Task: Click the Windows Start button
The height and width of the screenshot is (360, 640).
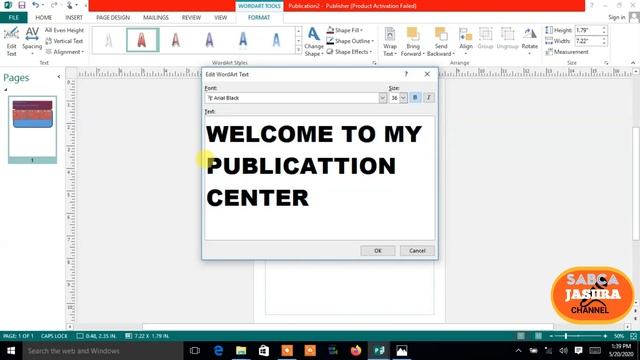Action: pos(11,351)
